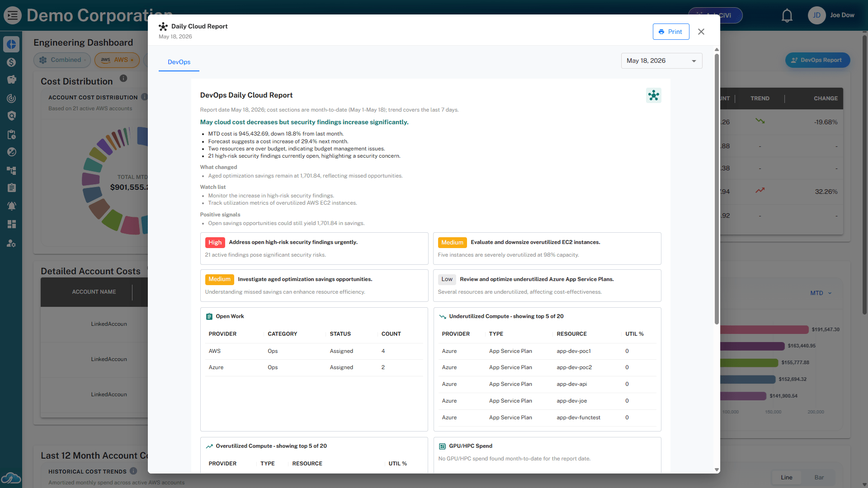Image resolution: width=868 pixels, height=488 pixels.
Task: Open the MTD period dropdown
Action: (821, 293)
